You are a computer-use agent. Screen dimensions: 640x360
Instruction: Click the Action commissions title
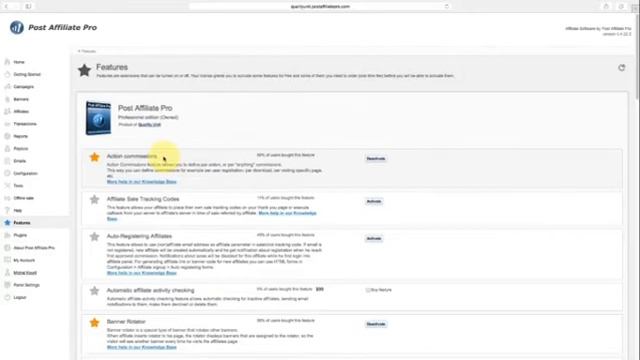(131, 156)
